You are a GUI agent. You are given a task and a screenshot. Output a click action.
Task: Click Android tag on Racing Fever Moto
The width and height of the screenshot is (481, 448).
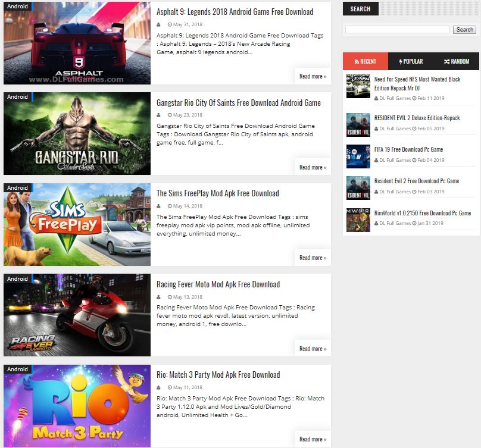(17, 279)
